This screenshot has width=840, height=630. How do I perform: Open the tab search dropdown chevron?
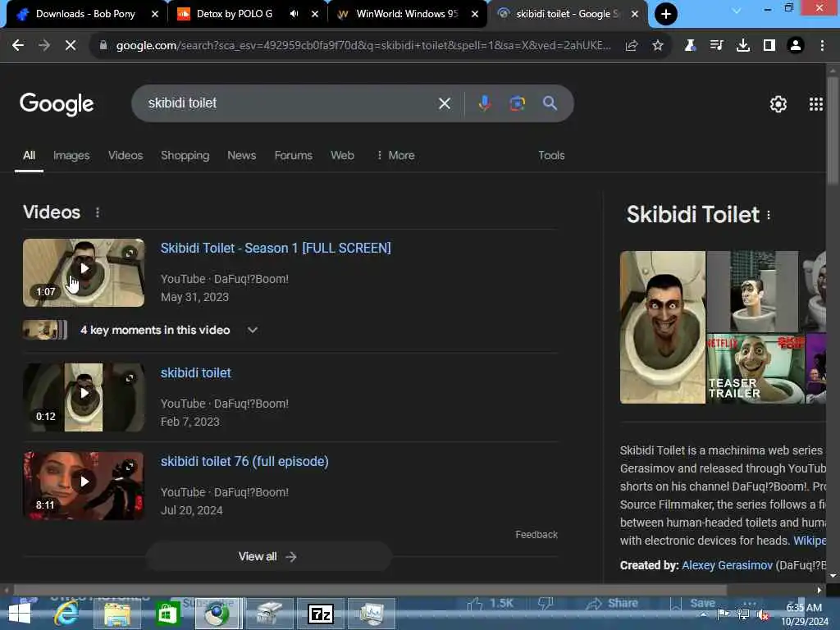tap(737, 10)
